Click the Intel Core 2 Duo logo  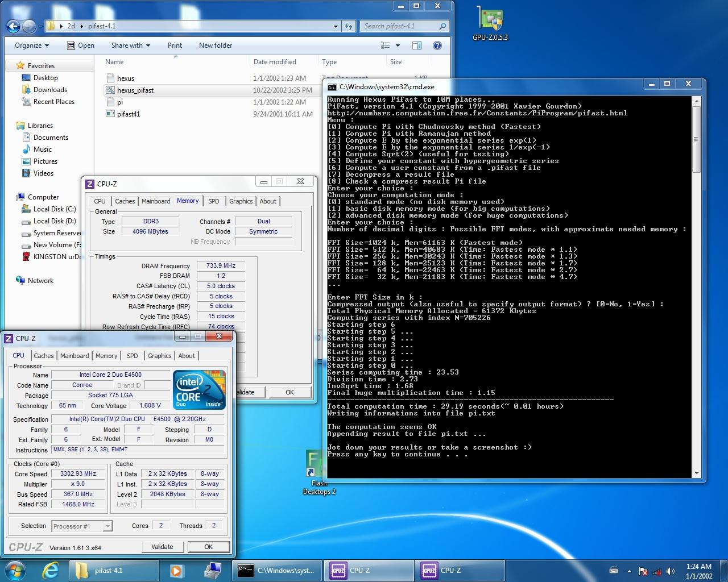click(x=200, y=389)
